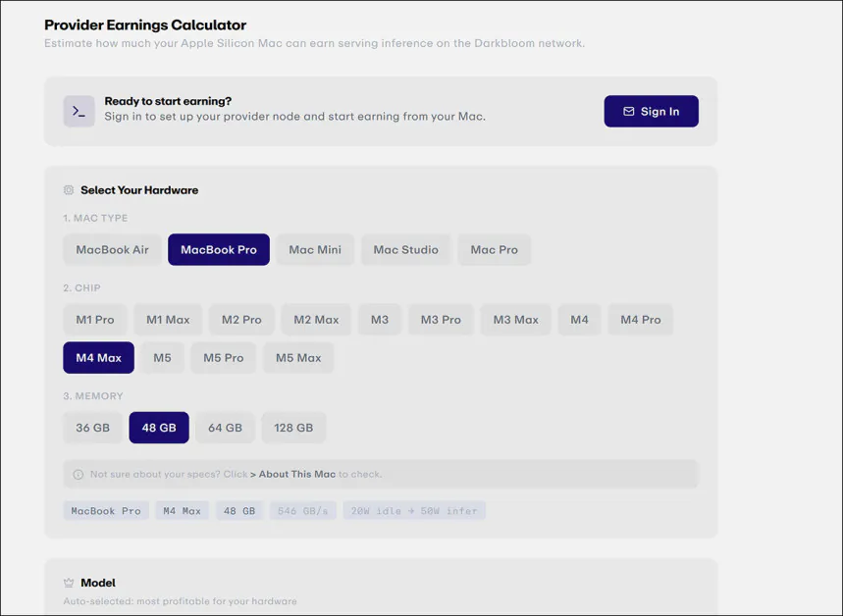This screenshot has height=616, width=843.
Task: Click the 2. CHIP label
Action: (x=81, y=287)
